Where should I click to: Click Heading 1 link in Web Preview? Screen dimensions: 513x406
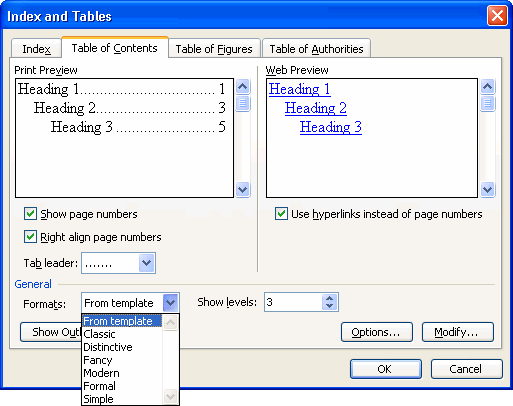click(300, 89)
